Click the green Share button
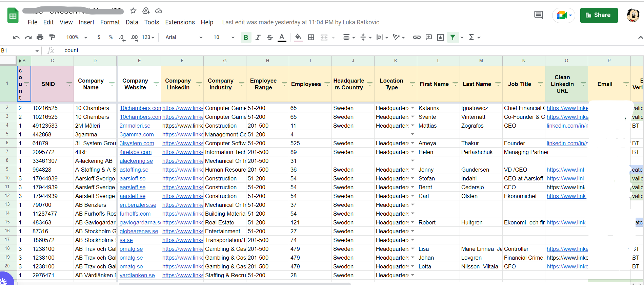The image size is (644, 285). click(x=599, y=15)
